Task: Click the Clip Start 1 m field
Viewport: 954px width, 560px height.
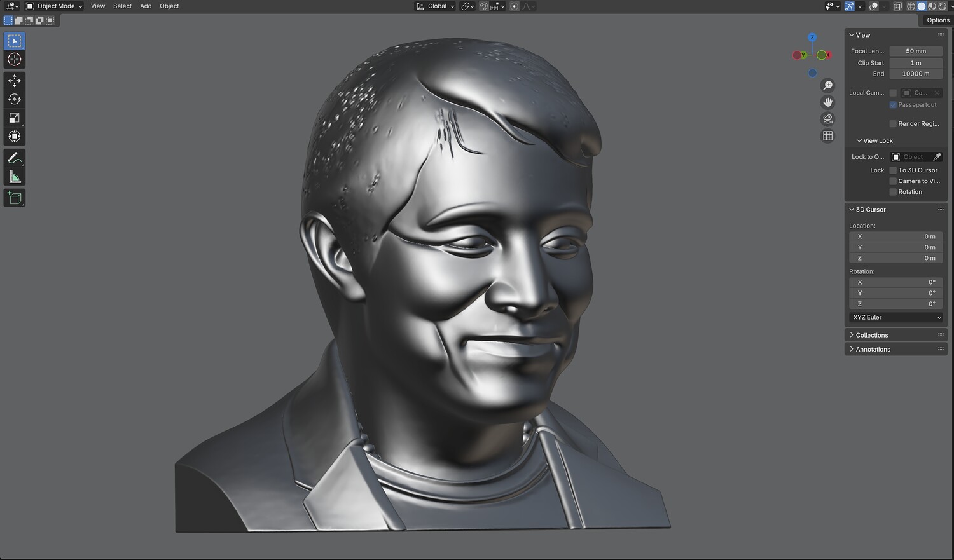Action: point(916,63)
